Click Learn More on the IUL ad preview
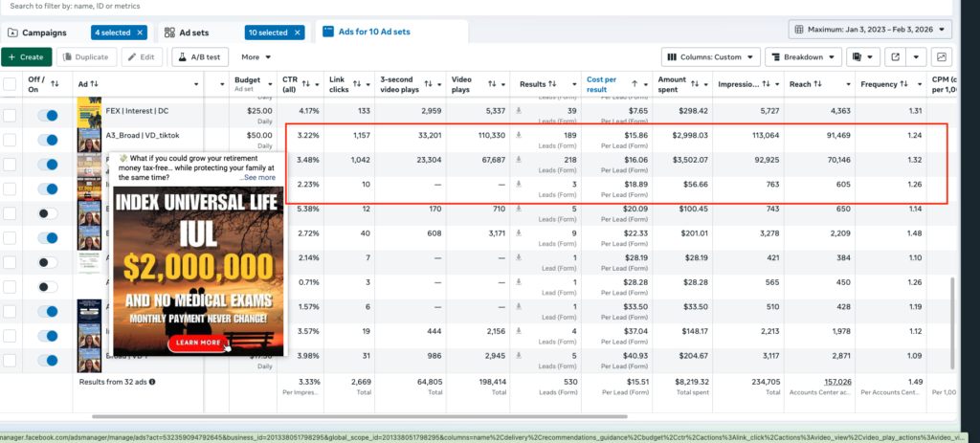This screenshot has width=980, height=443. (198, 343)
